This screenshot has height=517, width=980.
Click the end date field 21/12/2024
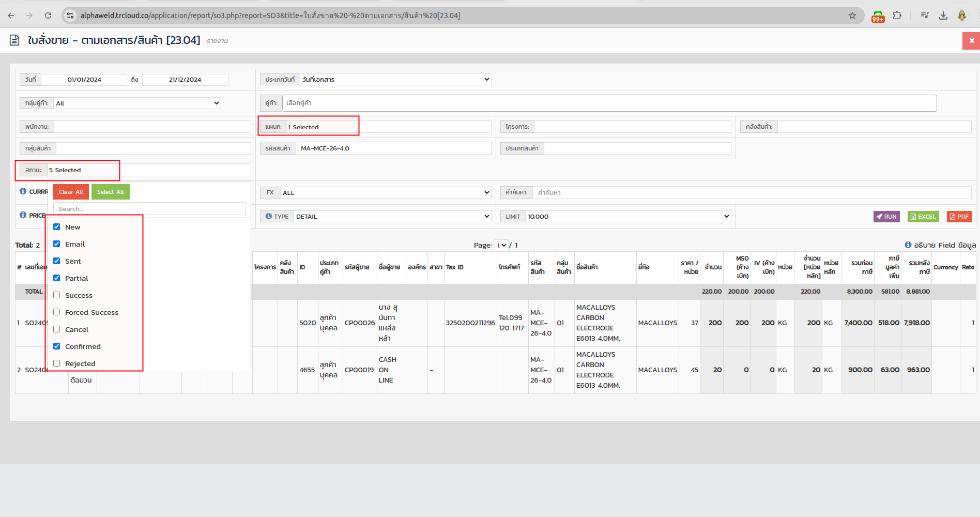coord(185,80)
